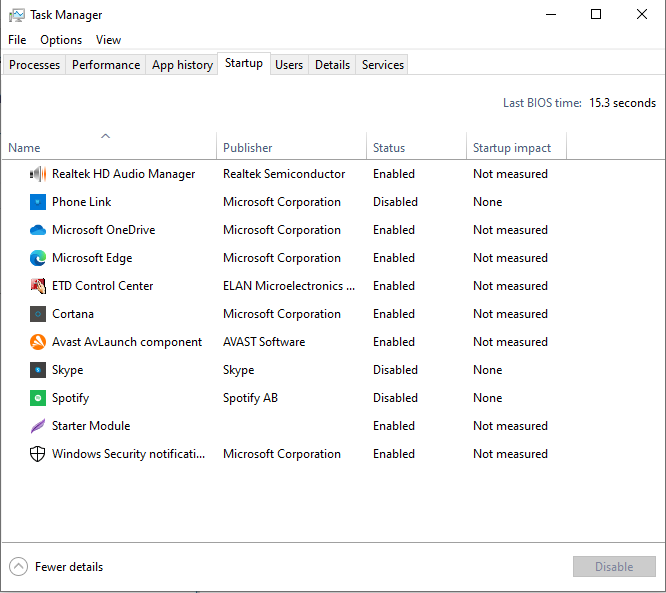Open the File menu

(17, 40)
